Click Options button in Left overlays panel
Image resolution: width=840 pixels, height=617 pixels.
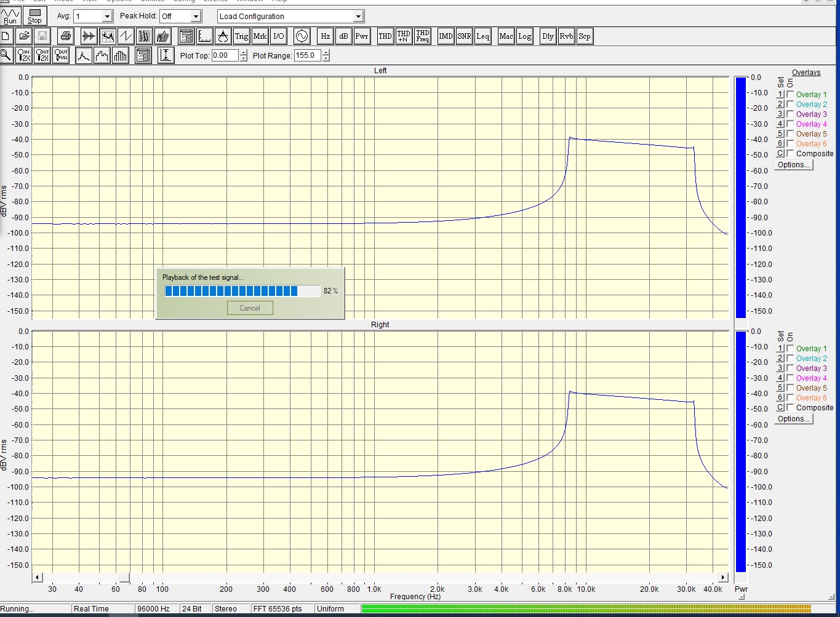tap(793, 165)
